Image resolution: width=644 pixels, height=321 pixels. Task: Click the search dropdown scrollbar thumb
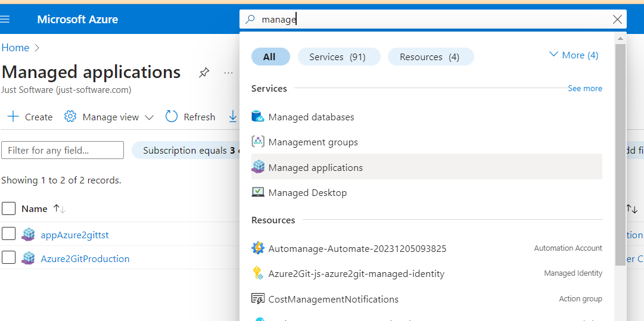point(620,155)
